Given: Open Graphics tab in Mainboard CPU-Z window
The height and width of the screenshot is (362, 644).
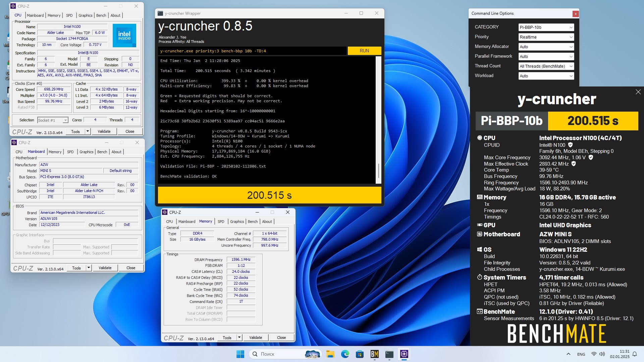Looking at the screenshot, I should point(86,152).
